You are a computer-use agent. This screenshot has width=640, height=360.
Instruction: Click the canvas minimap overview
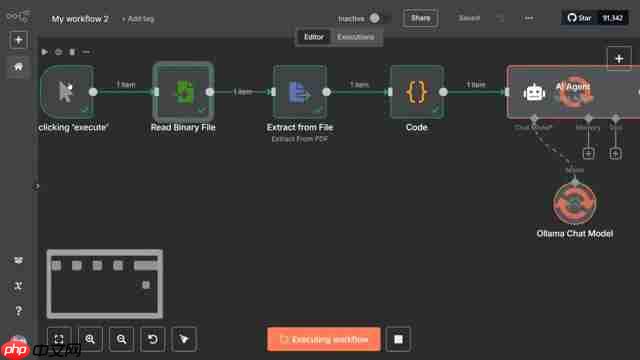coord(105,284)
